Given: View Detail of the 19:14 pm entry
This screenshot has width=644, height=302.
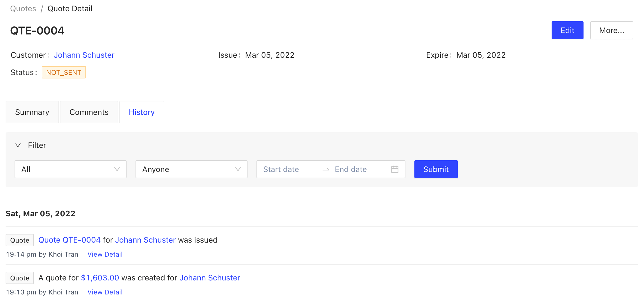Looking at the screenshot, I should (105, 254).
